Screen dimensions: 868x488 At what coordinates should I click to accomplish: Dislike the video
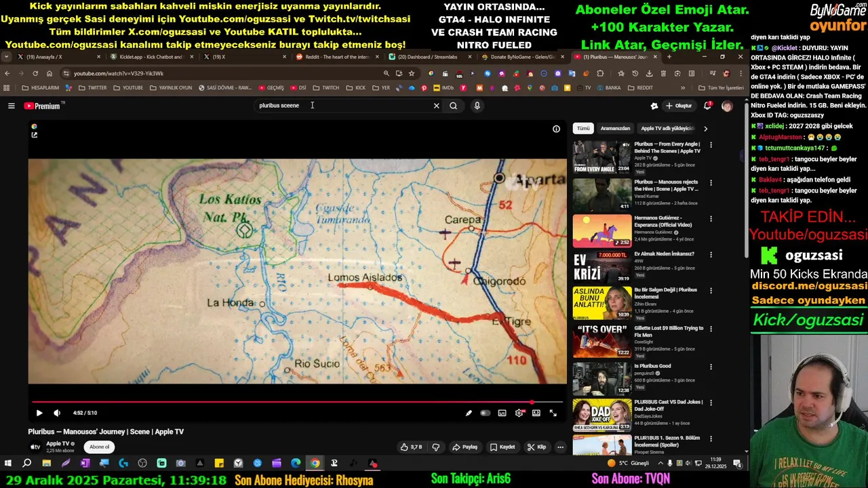click(x=435, y=447)
